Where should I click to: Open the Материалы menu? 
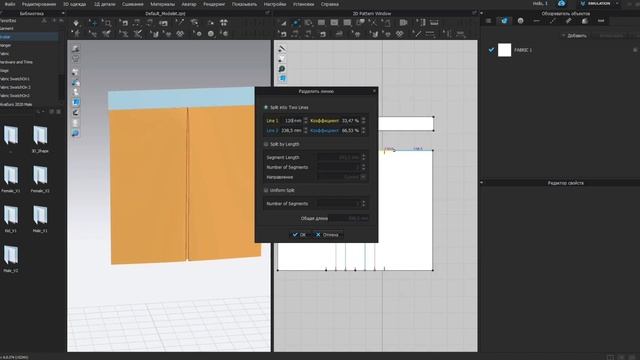pos(162,4)
